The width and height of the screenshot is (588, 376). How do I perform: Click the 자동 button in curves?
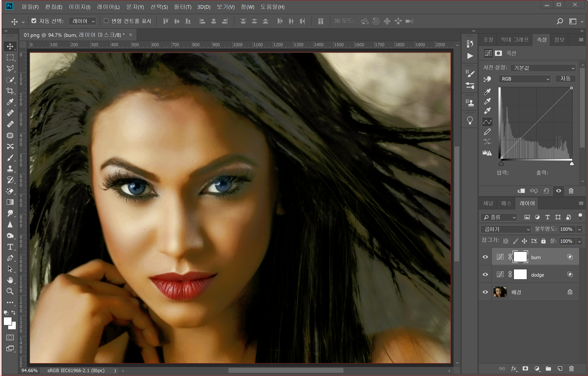565,79
